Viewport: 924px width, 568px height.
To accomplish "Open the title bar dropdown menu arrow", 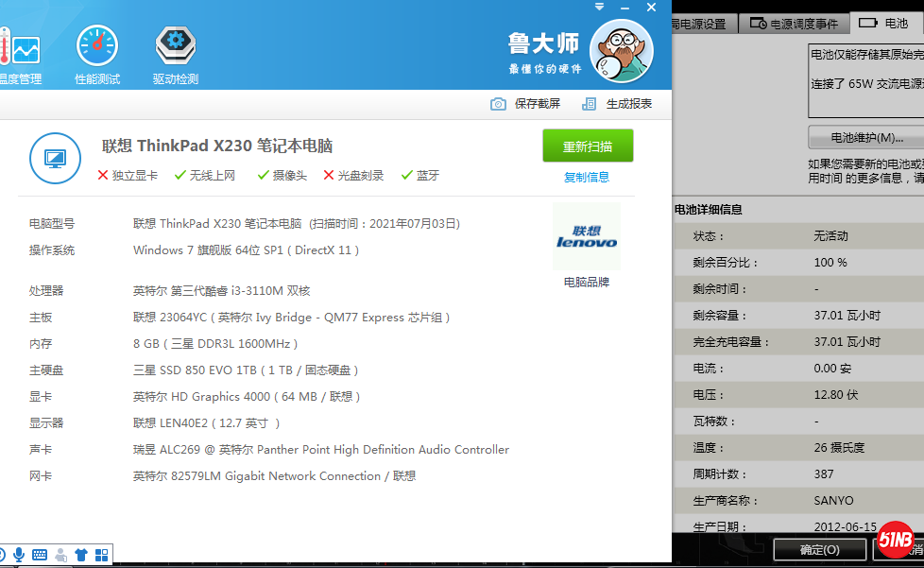I will pyautogui.click(x=599, y=7).
